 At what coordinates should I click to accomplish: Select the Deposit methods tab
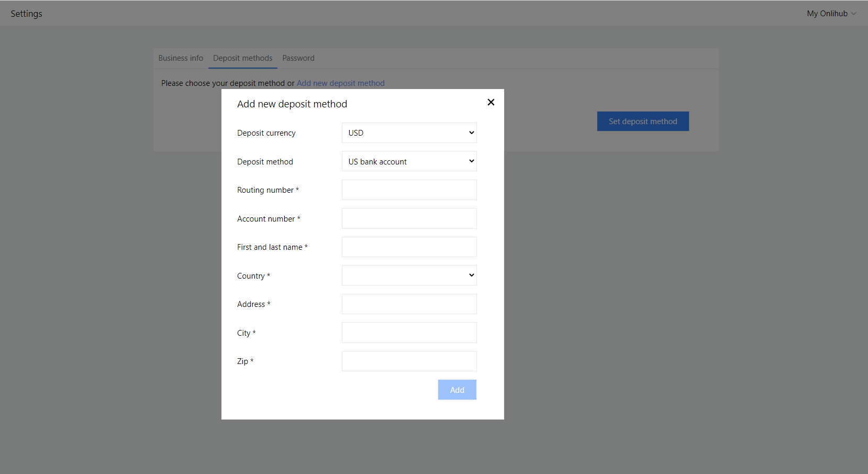(242, 58)
